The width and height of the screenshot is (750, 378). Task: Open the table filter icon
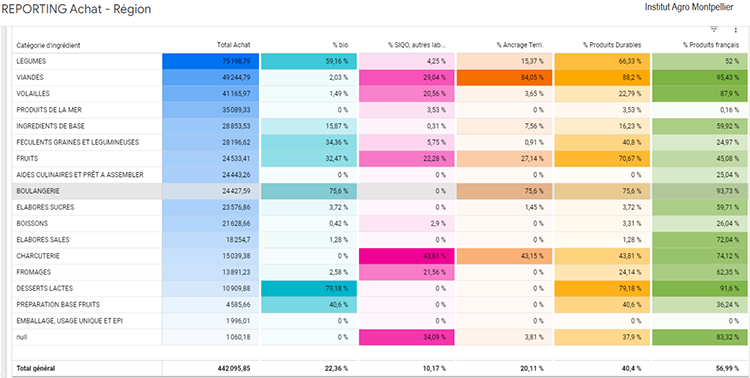[714, 30]
